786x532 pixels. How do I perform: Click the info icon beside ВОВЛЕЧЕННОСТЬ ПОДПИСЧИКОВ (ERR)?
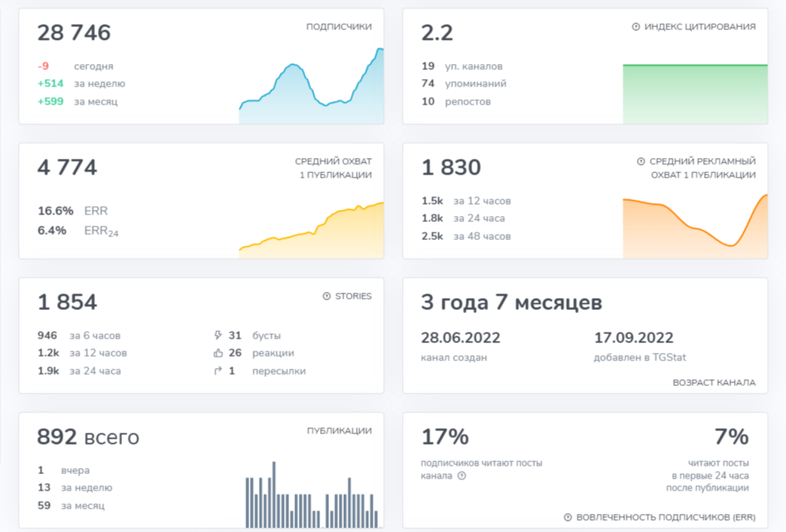[x=568, y=518]
